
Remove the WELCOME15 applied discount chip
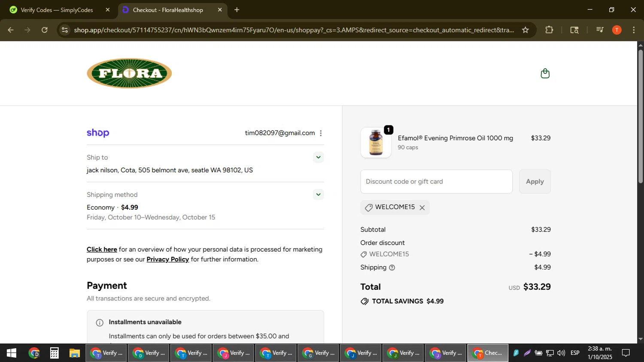coord(422,207)
